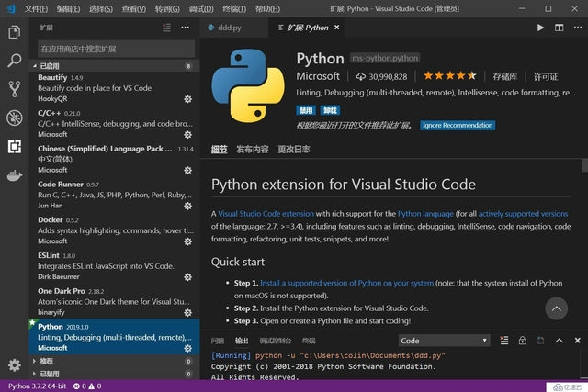Open Chinese Language Pack gear menu
Viewport: 588px width, 392px height.
point(187,170)
